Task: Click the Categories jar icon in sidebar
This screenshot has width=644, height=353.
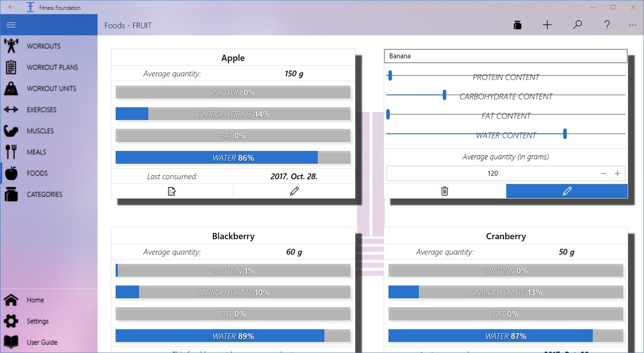Action: pos(11,194)
